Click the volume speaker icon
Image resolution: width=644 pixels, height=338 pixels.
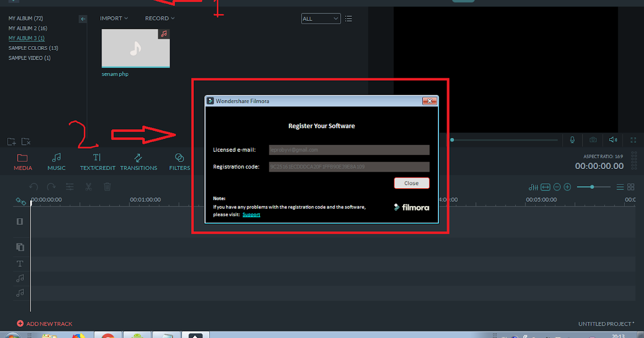click(x=613, y=139)
